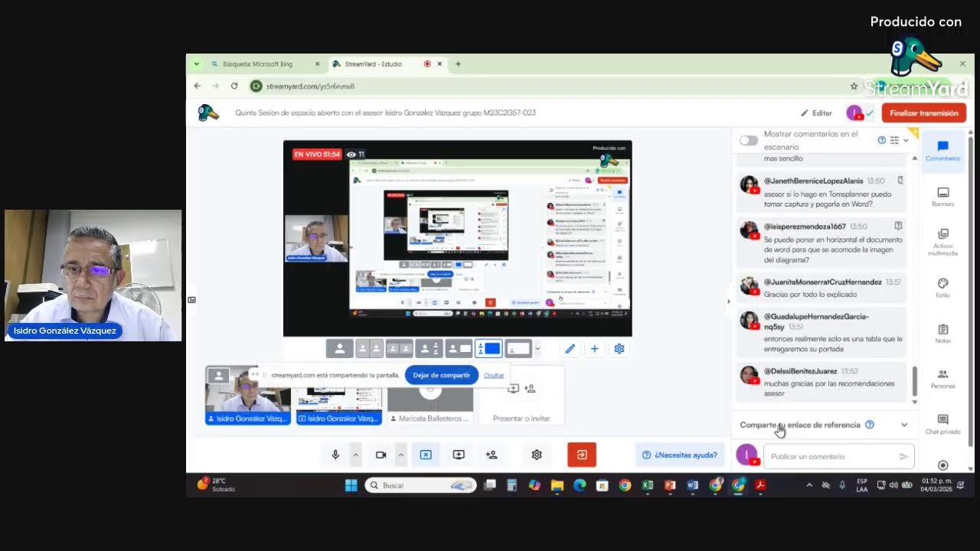Open ¿Necesitas ayuda? help button
The width and height of the screenshot is (980, 551).
pyautogui.click(x=681, y=455)
